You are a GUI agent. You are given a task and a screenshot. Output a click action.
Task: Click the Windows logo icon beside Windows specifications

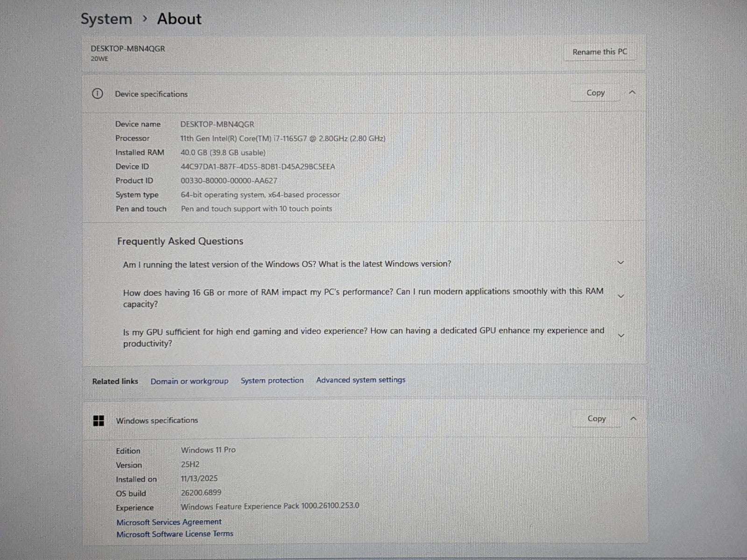[99, 421]
